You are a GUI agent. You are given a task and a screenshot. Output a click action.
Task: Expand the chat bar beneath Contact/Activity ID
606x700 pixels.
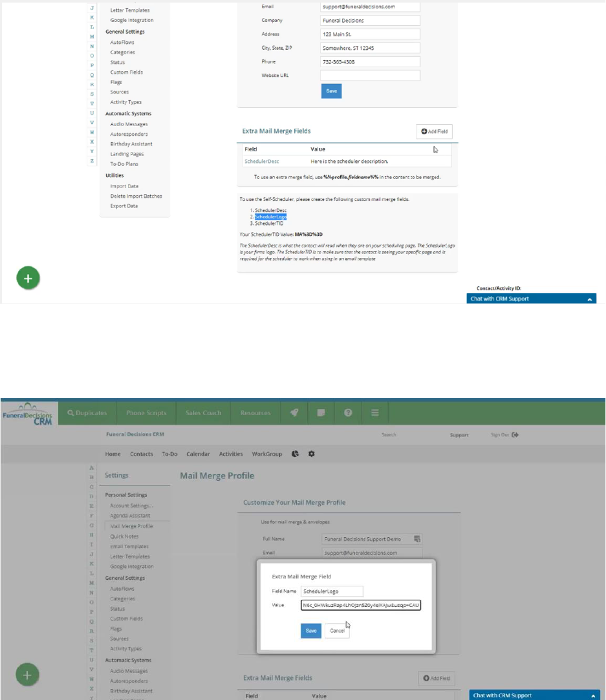pyautogui.click(x=530, y=299)
